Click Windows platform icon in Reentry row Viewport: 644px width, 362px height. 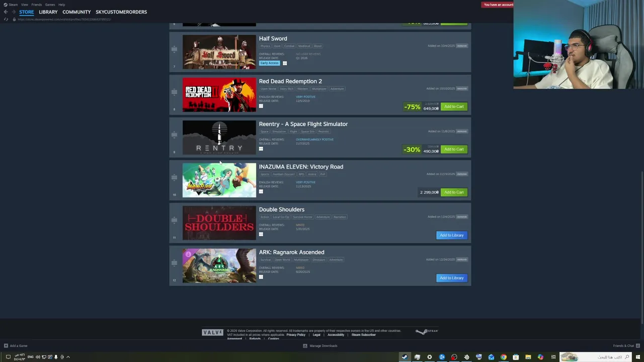click(261, 149)
